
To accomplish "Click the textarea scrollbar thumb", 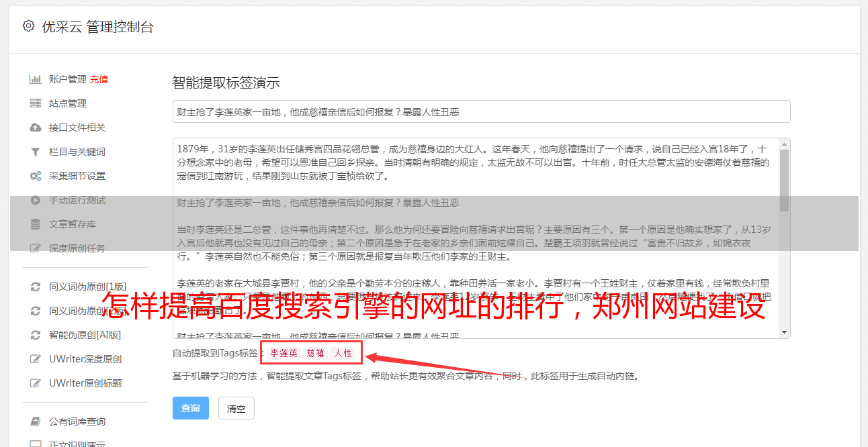I will pyautogui.click(x=784, y=180).
